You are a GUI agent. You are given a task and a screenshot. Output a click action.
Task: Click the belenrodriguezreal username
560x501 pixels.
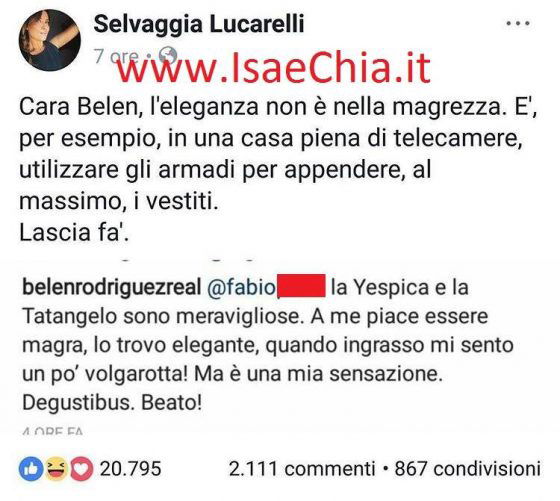pos(112,288)
